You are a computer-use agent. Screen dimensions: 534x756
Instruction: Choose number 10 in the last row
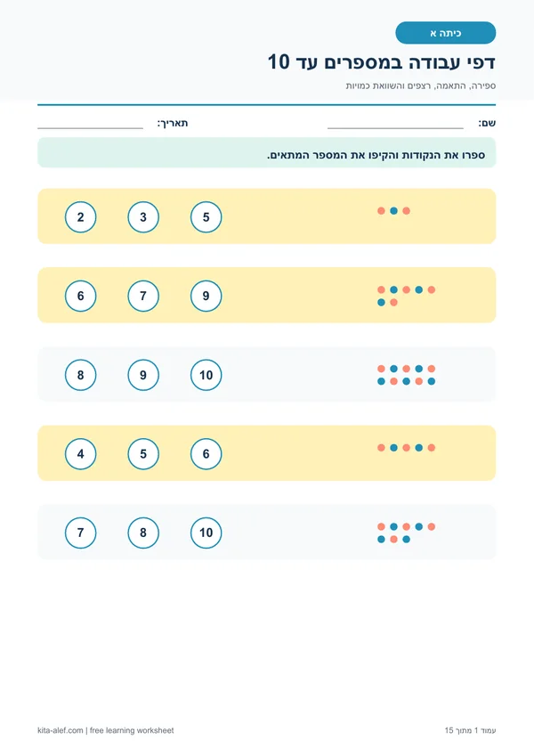pyautogui.click(x=206, y=532)
